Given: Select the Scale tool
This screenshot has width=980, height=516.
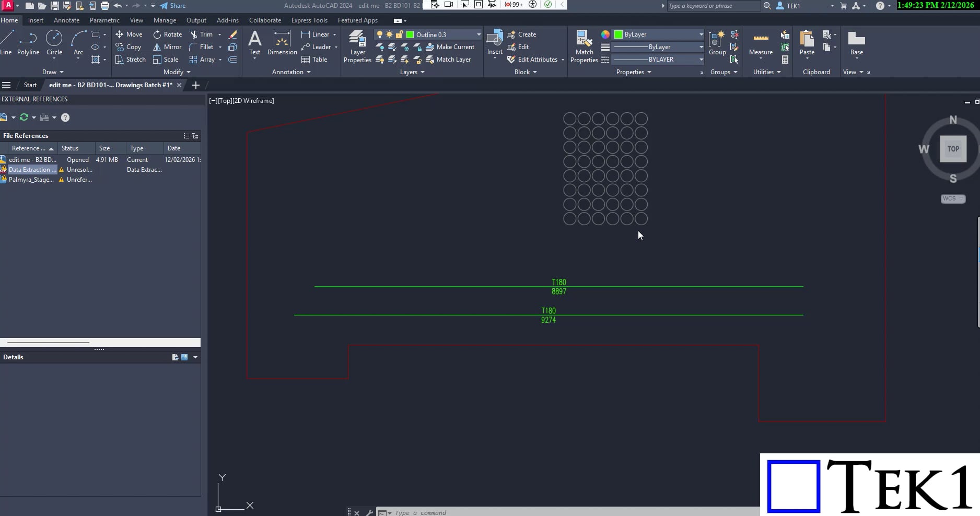Looking at the screenshot, I should coord(166,60).
